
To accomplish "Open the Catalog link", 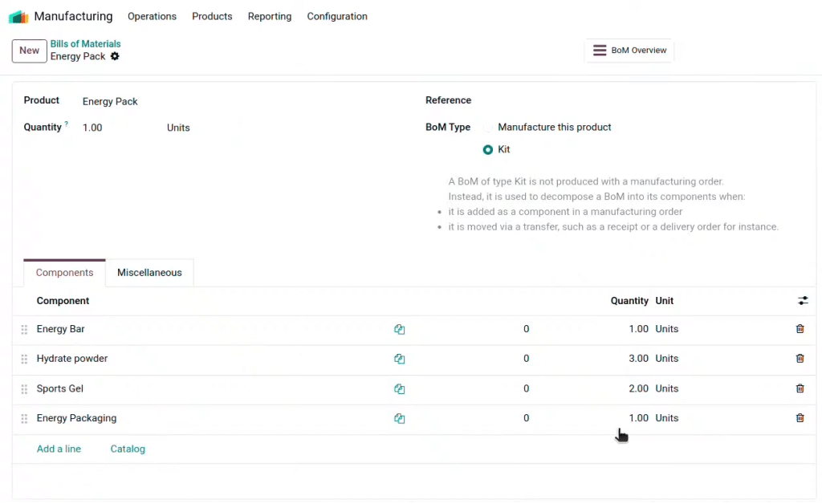I will tap(128, 449).
